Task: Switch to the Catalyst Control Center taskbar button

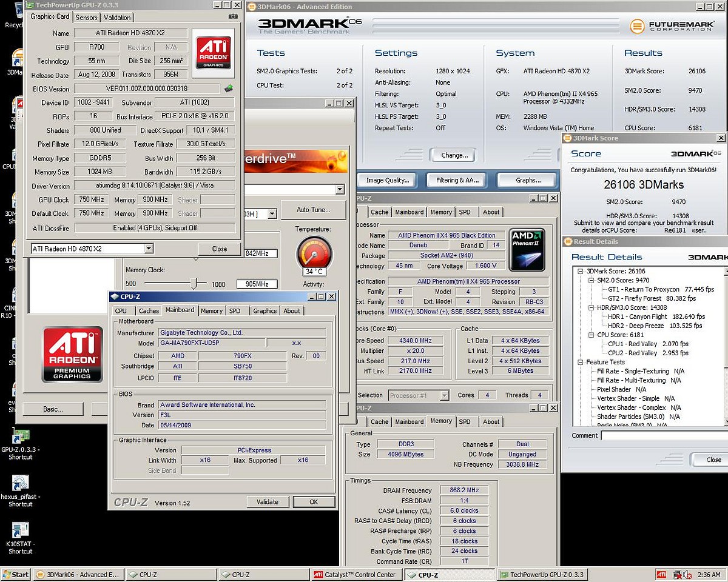Action: (356, 574)
